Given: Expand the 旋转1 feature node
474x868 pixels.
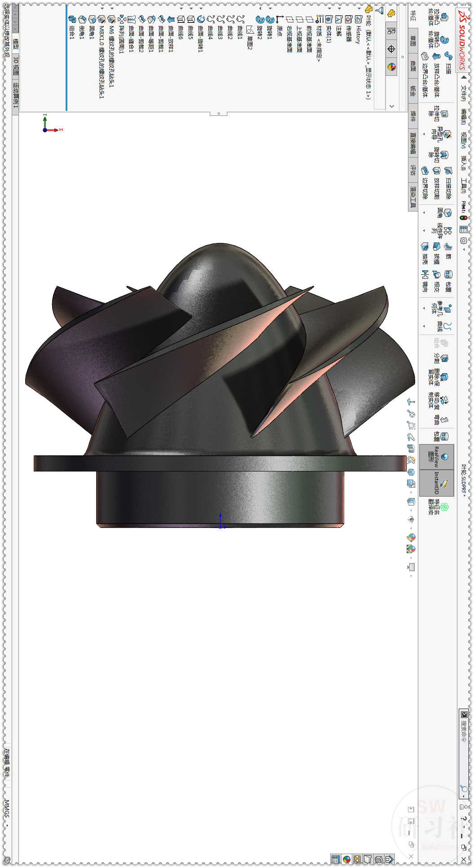Looking at the screenshot, I should point(270,8).
